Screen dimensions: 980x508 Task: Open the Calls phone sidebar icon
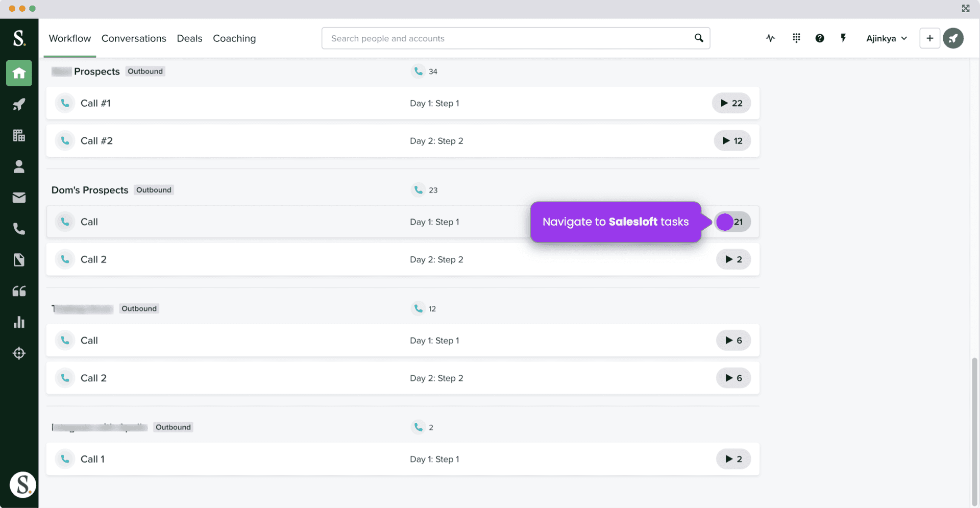[x=19, y=229]
